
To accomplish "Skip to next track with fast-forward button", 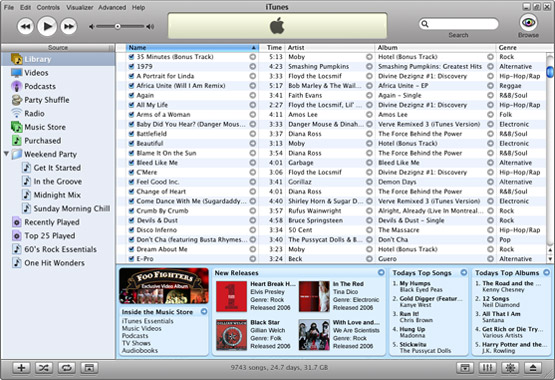I will [x=68, y=26].
